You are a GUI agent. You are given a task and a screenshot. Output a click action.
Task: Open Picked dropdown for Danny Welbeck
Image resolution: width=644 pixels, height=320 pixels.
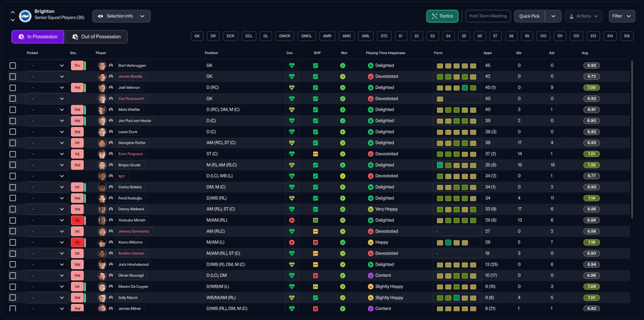click(x=47, y=209)
